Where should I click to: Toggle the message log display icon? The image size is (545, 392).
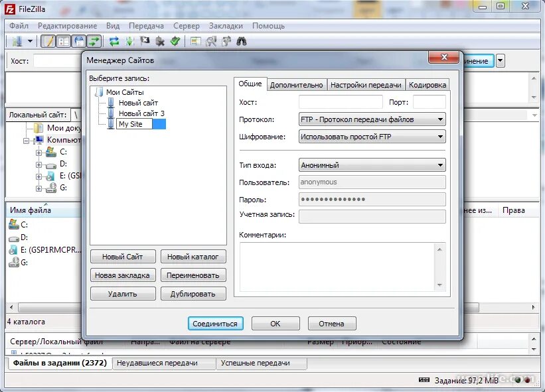48,41
